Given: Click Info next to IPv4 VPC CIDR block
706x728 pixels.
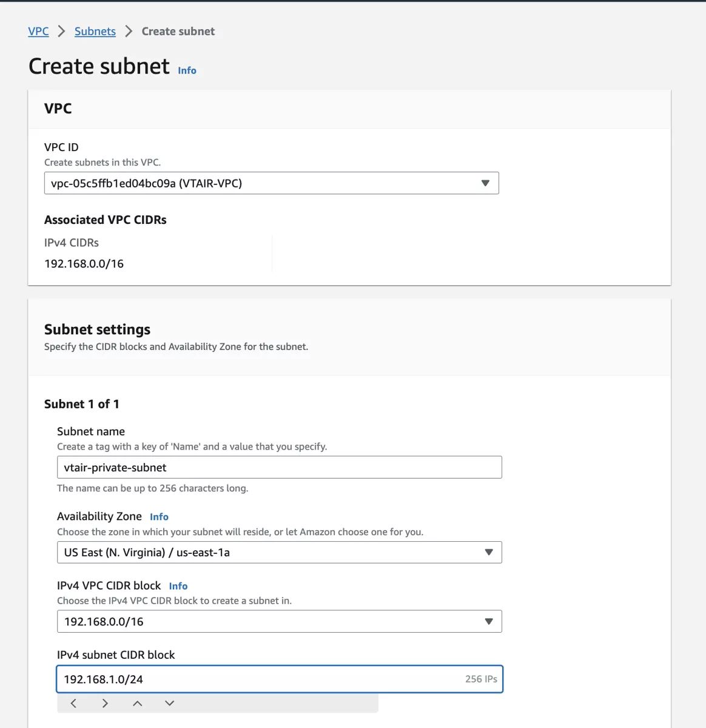Looking at the screenshot, I should tap(178, 585).
